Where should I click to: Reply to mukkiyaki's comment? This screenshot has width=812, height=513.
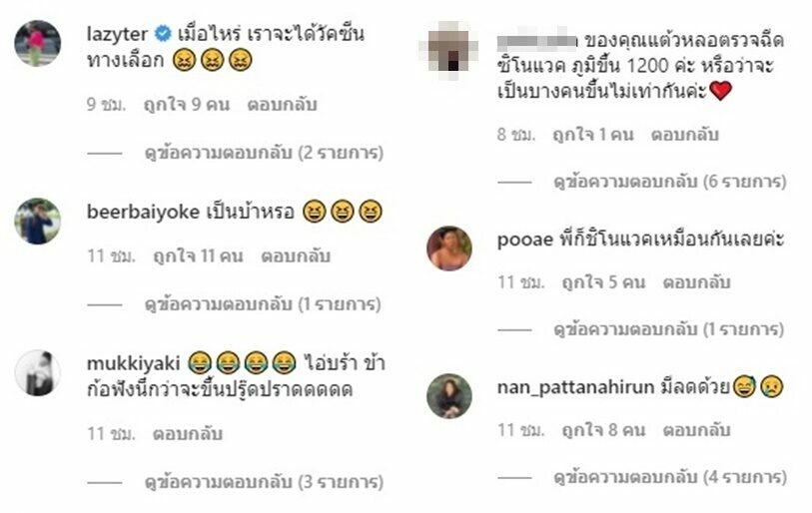[188, 434]
